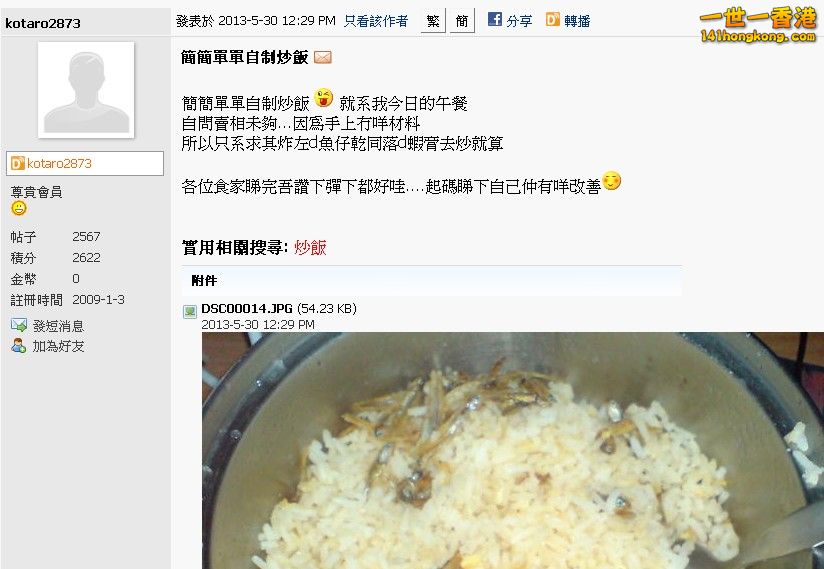Click the 發短消息 send message text

(58, 326)
